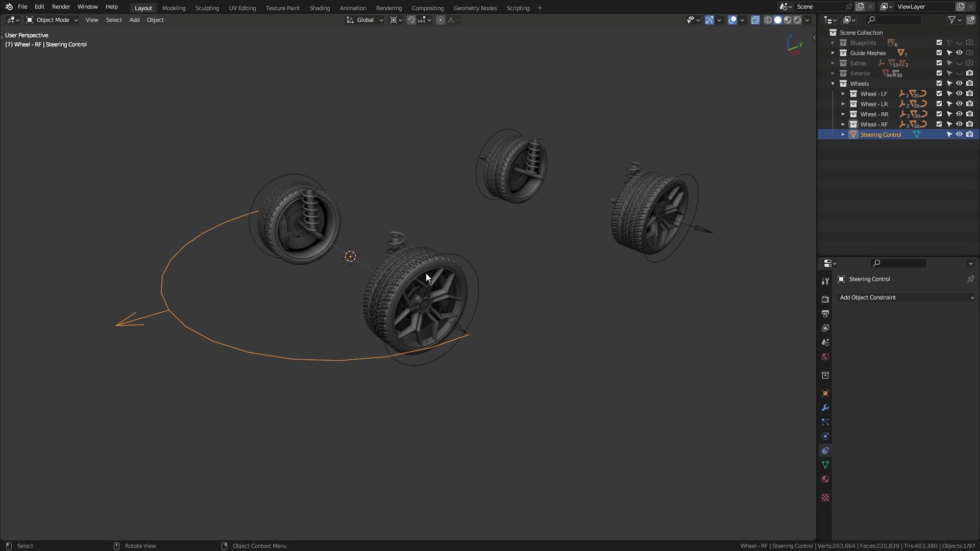Open the World properties tab icon
Viewport: 980px width, 551px height.
click(x=825, y=357)
